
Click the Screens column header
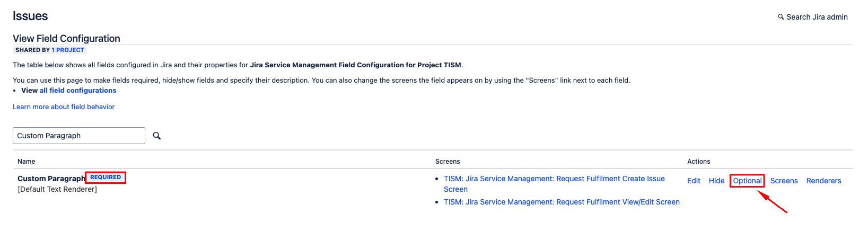tap(448, 162)
